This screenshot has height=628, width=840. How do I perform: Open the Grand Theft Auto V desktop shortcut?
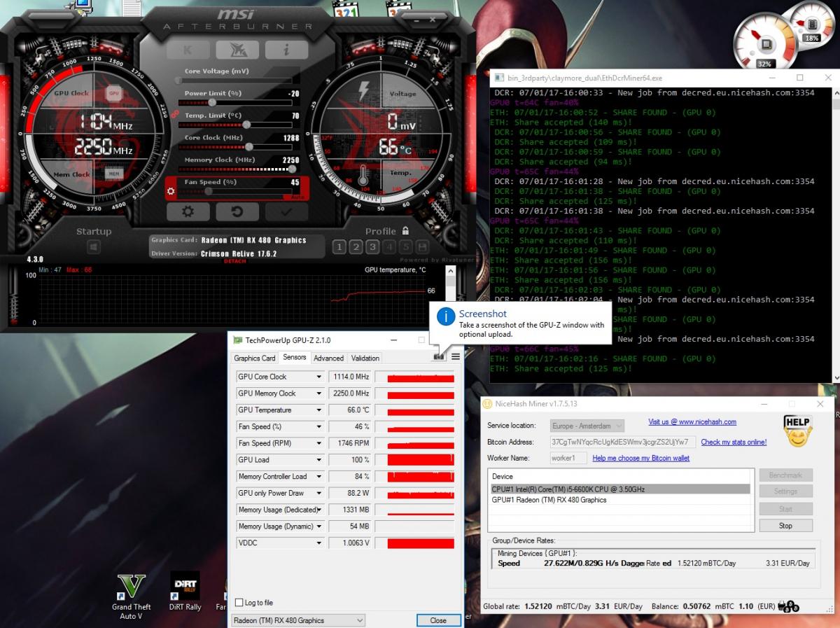[131, 595]
